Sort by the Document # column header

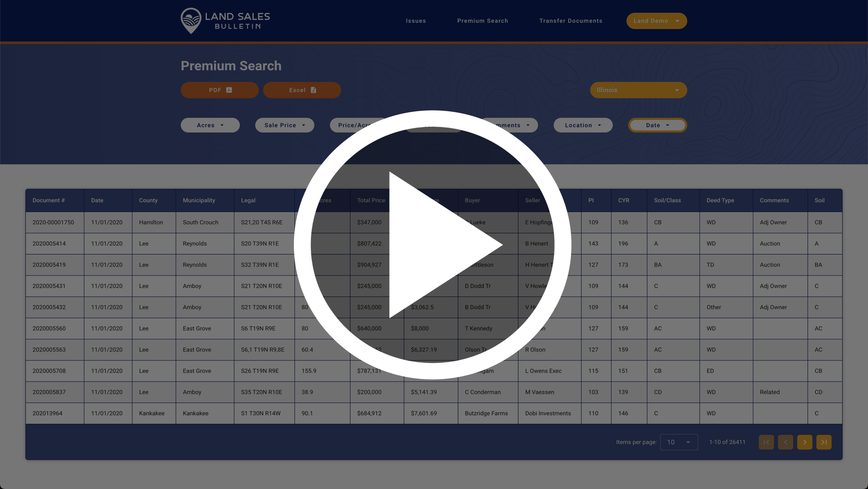pos(49,200)
